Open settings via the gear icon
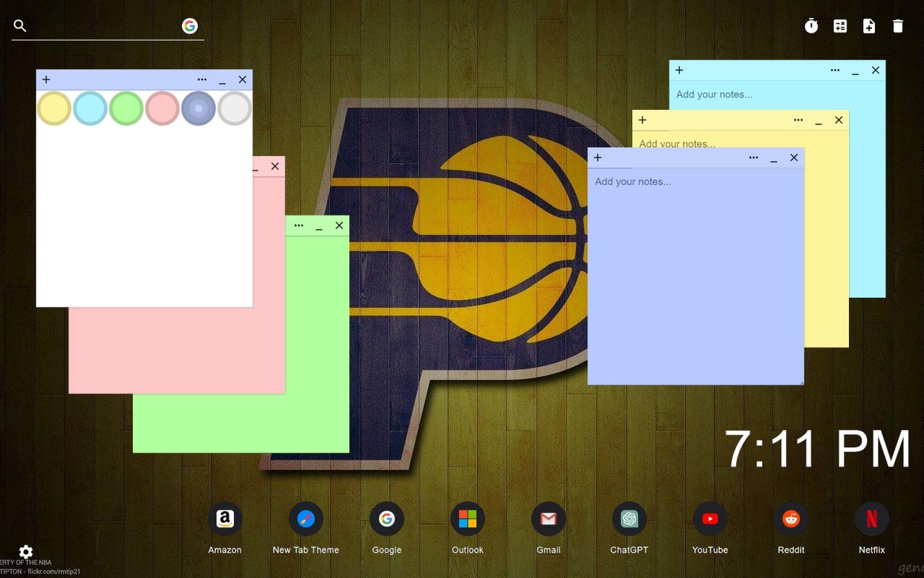Viewport: 924px width, 578px height. [26, 552]
